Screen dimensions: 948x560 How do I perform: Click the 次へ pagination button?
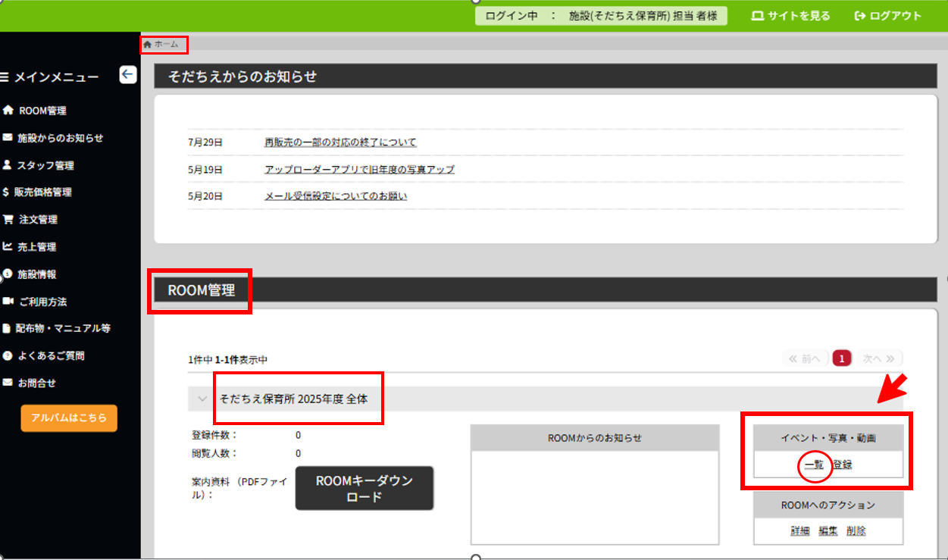tap(878, 358)
